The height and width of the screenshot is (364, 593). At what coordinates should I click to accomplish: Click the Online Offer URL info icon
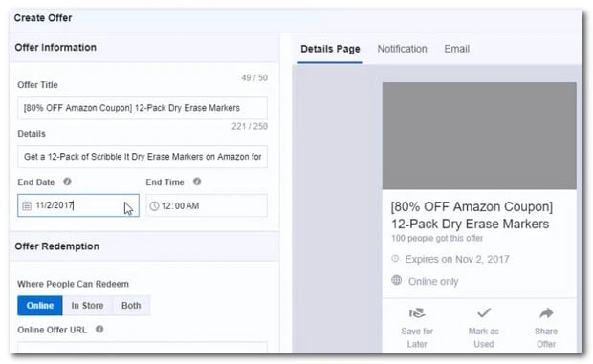(x=99, y=329)
